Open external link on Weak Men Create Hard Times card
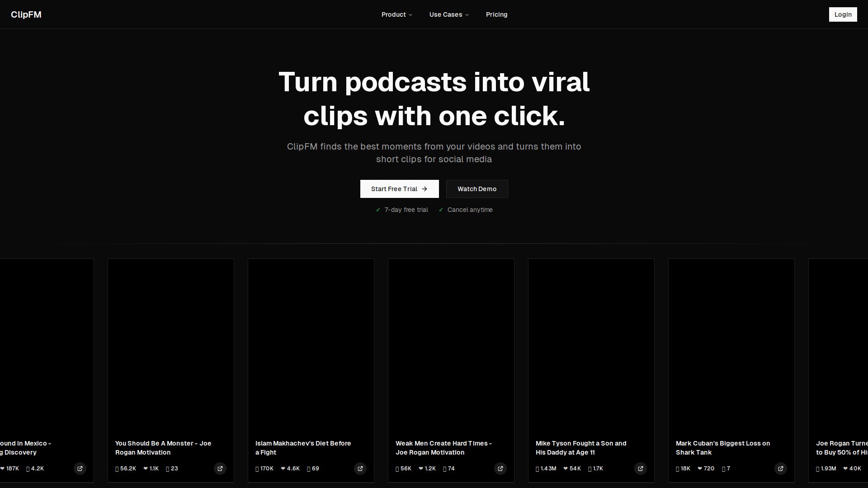The height and width of the screenshot is (488, 868). tap(500, 469)
